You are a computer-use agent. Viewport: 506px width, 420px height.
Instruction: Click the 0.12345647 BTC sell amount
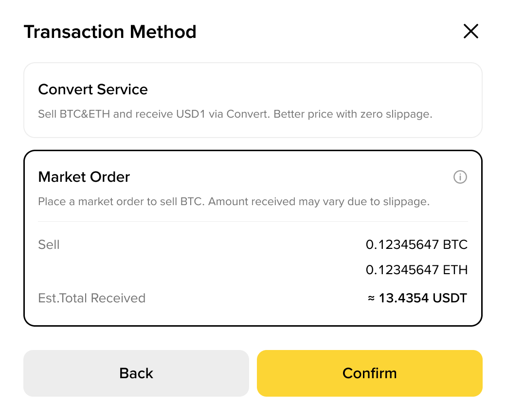pos(416,245)
